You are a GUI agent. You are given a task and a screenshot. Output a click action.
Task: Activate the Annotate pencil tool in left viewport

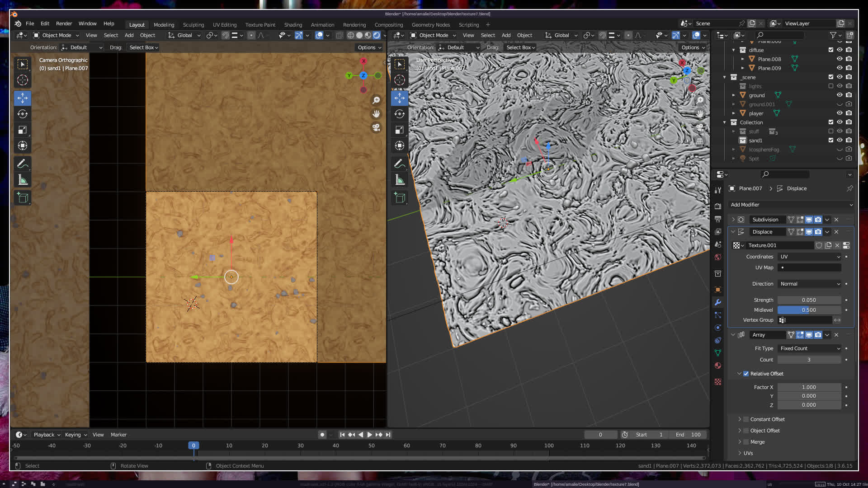tap(23, 164)
